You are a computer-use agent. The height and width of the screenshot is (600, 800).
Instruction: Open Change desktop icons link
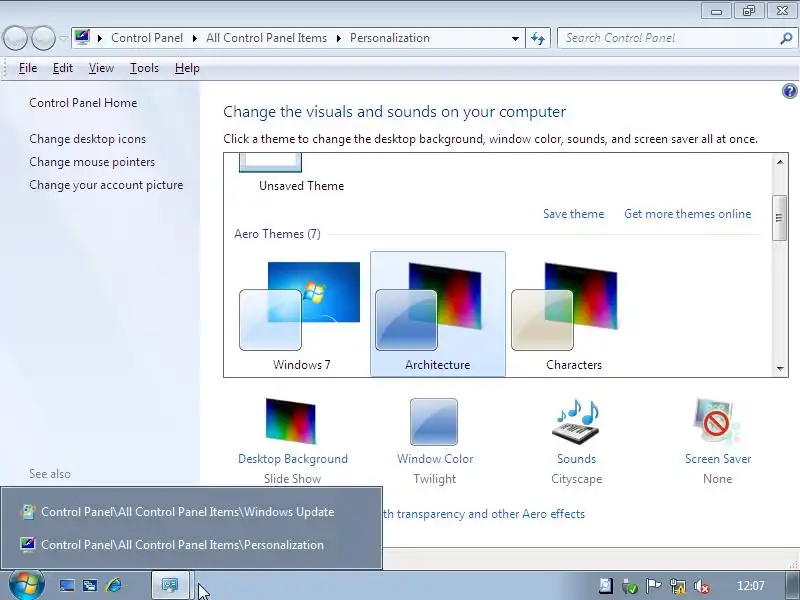tap(87, 139)
